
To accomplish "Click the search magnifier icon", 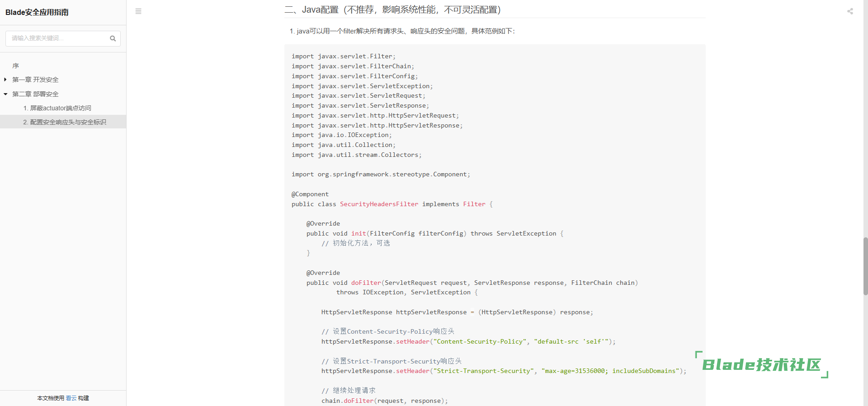I will tap(113, 38).
